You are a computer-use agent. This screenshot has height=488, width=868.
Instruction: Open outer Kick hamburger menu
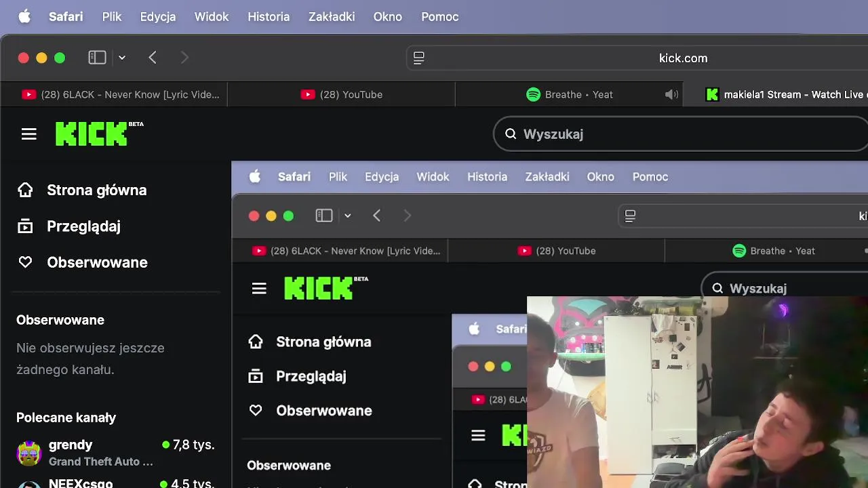28,134
